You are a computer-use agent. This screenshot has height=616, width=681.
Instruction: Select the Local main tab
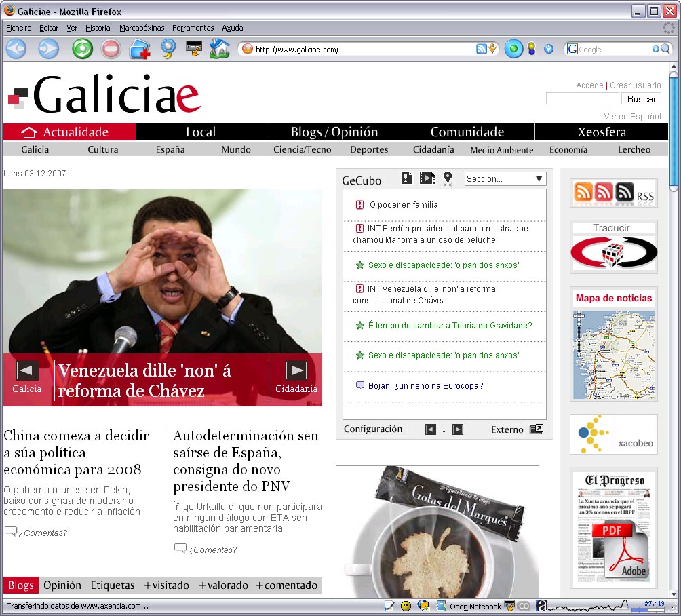[202, 132]
